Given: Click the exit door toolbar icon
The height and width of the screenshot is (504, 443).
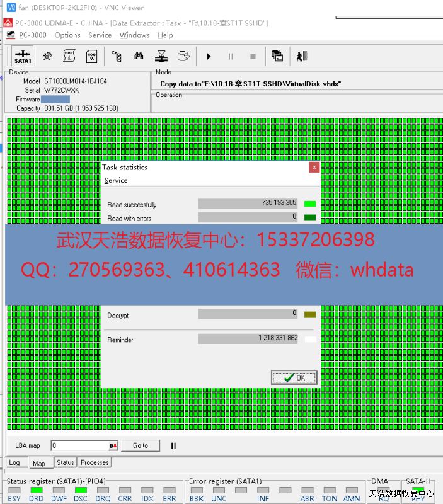Looking at the screenshot, I should (302, 57).
